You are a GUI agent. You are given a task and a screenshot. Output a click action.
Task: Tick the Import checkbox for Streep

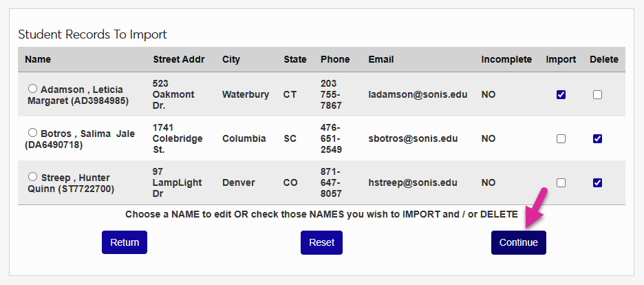[561, 183]
